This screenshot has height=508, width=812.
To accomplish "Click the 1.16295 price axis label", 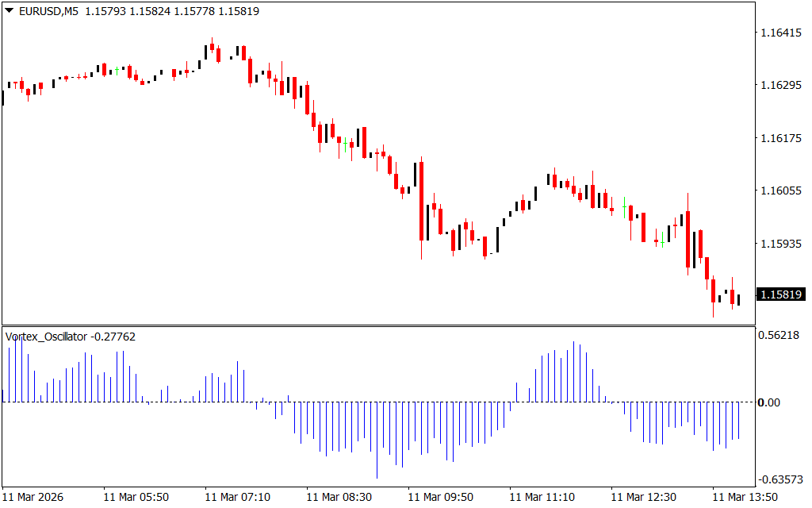I will pyautogui.click(x=780, y=85).
